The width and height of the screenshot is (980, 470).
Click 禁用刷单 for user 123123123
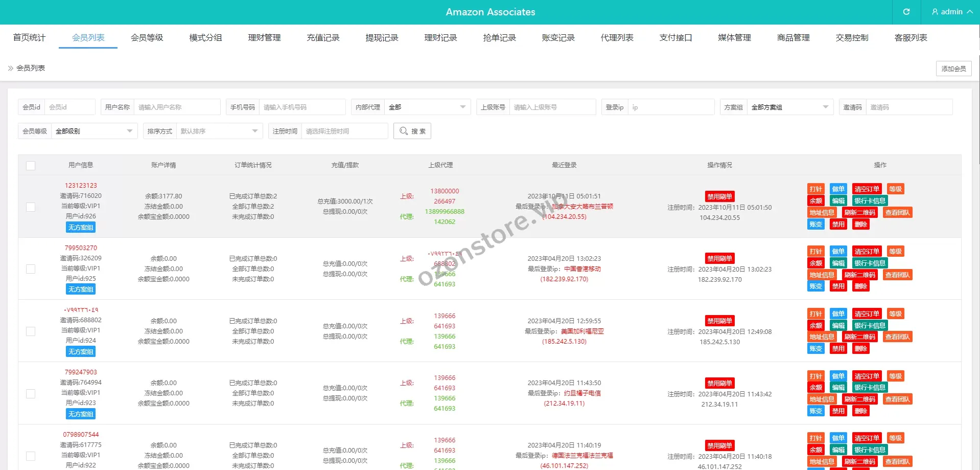coord(719,196)
